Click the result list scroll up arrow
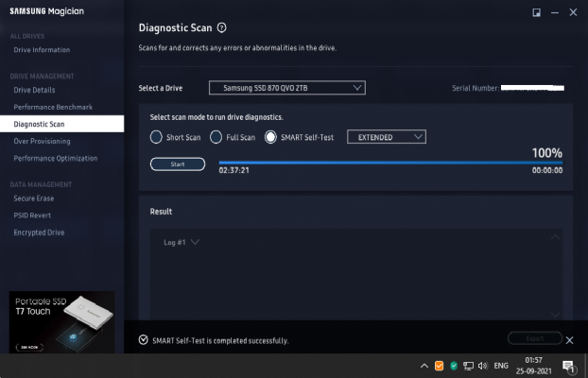This screenshot has width=588, height=378. 555,236
